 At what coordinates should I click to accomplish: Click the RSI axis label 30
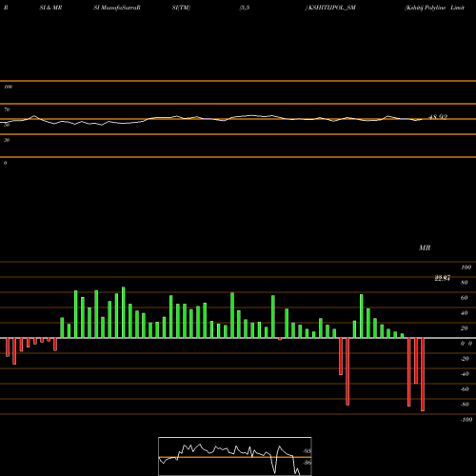[x=7, y=140]
